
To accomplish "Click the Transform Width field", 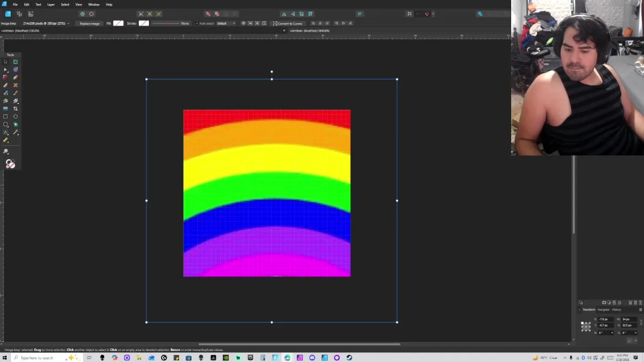I will point(629,319).
